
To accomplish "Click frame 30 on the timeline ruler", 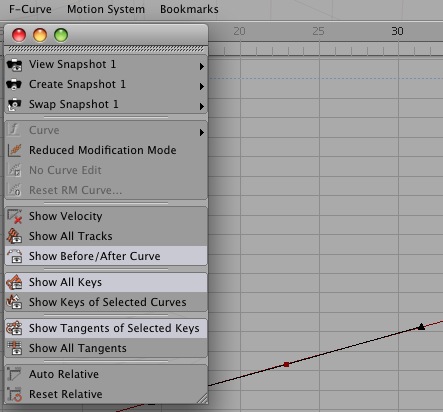I will tap(397, 31).
